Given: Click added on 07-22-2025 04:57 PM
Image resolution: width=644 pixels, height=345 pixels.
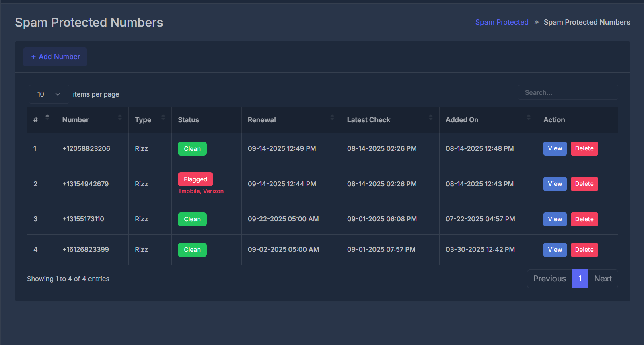Looking at the screenshot, I should [480, 219].
